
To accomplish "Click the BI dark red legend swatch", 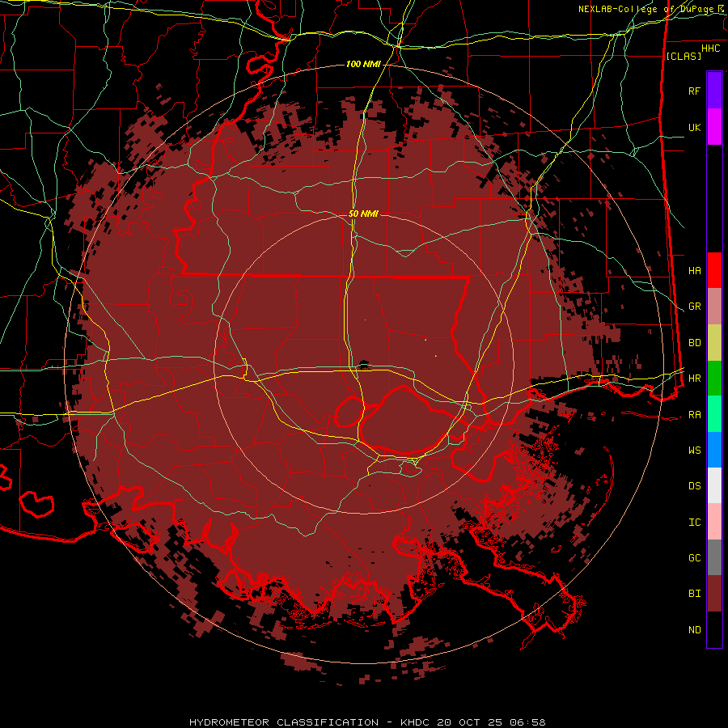I will 714,594.
